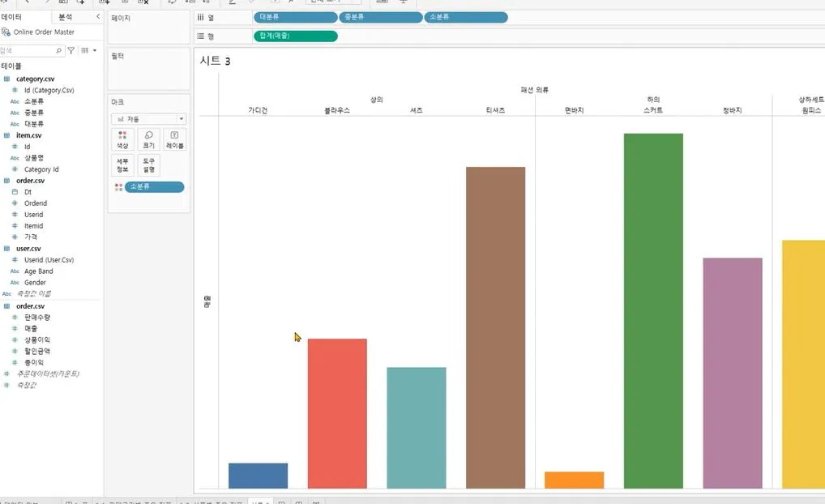825x504 pixels.
Task: Select the user.csv table
Action: click(28, 248)
